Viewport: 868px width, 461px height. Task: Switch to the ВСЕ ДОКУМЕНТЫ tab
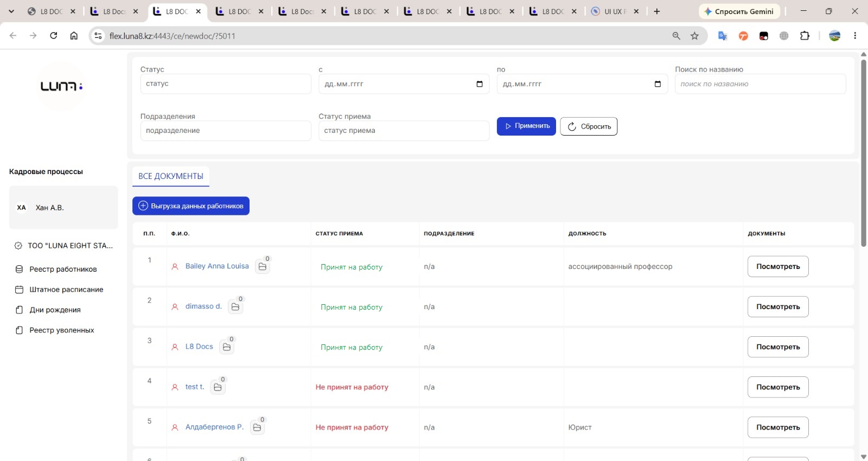tap(171, 176)
